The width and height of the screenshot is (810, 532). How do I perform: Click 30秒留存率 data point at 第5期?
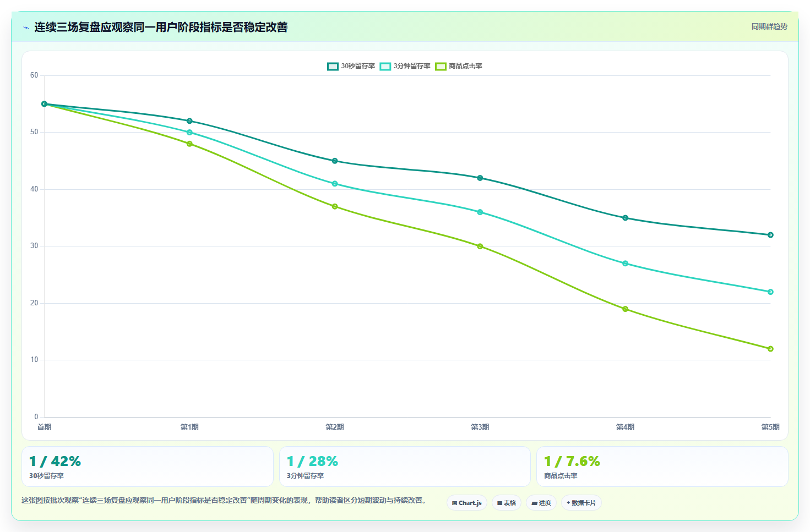[770, 235]
